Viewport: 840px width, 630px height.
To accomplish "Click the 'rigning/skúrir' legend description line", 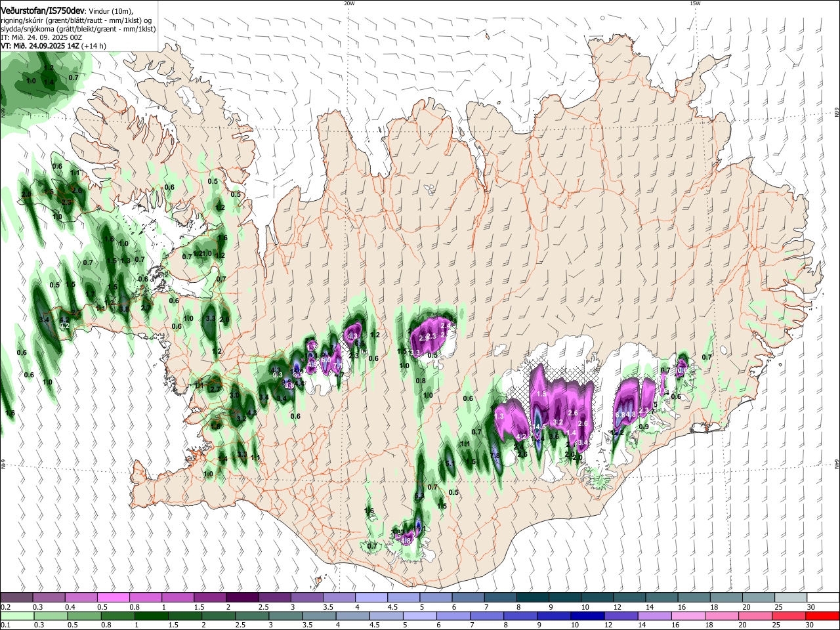I will [x=76, y=20].
